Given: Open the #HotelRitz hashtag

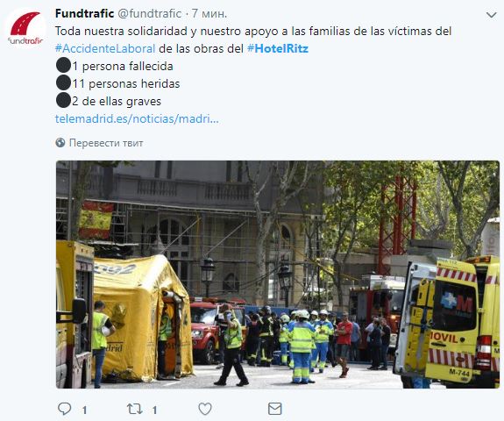Looking at the screenshot, I should 278,48.
